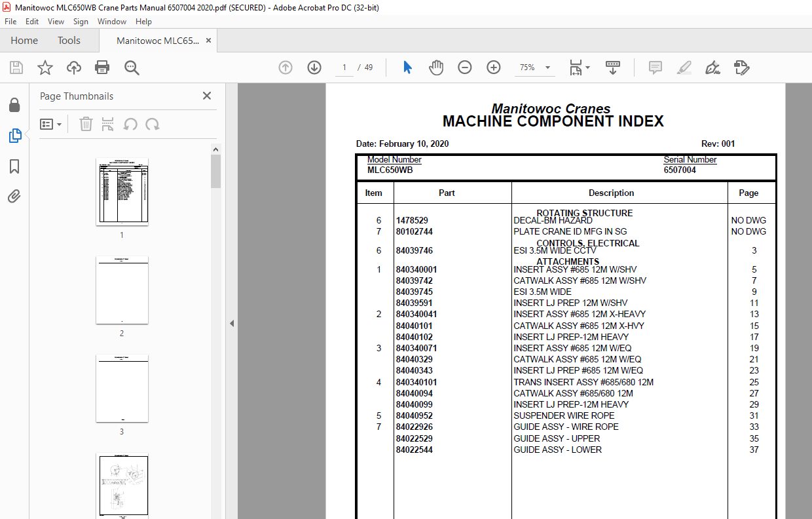Click the Stamp tool icon

pos(741,67)
